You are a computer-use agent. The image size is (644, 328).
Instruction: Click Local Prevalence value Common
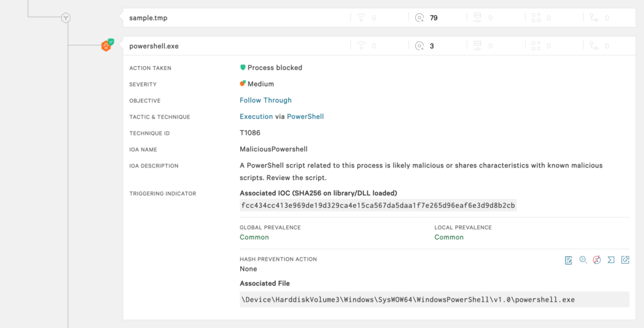pos(449,237)
